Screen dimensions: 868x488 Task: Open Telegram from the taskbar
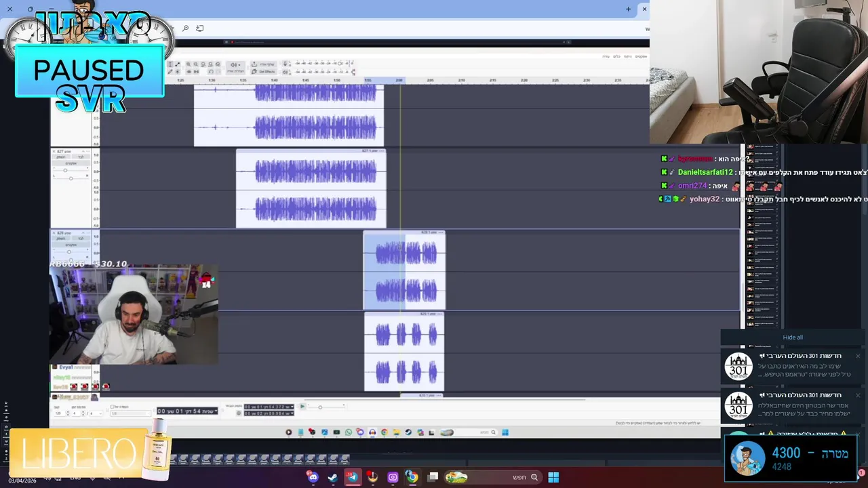[353, 477]
